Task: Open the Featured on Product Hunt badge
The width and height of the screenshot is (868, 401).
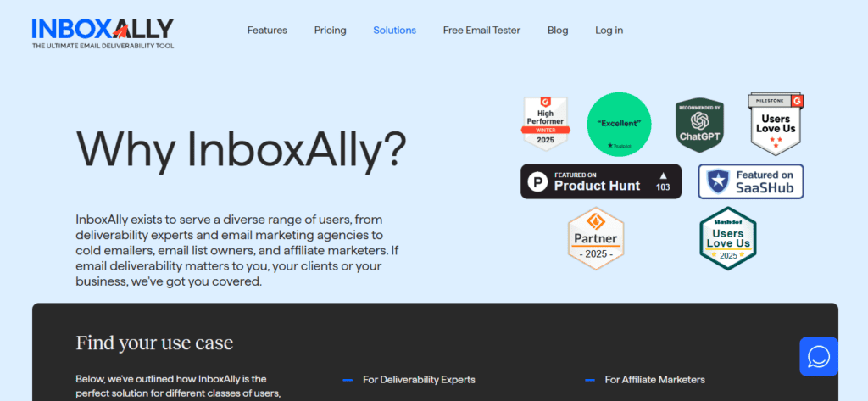Action: pyautogui.click(x=601, y=181)
